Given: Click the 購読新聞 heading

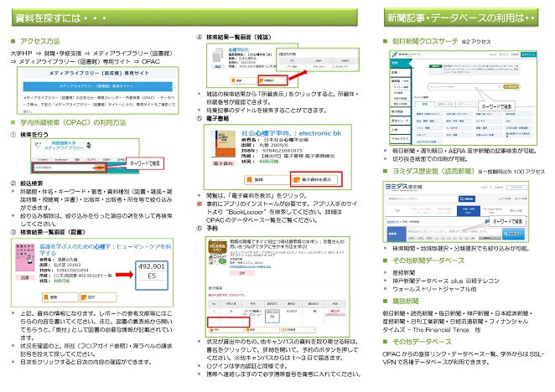Looking at the screenshot, I should click(405, 301).
